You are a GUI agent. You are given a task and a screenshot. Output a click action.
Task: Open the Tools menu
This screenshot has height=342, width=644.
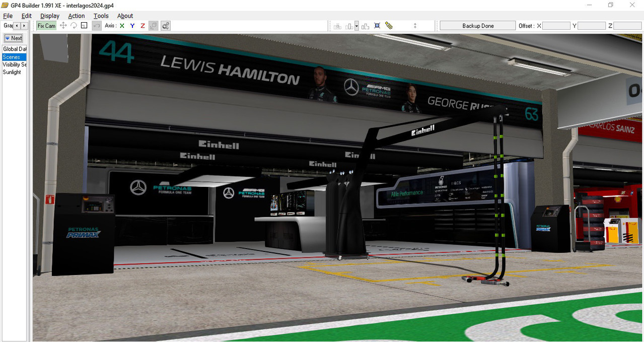pyautogui.click(x=101, y=16)
